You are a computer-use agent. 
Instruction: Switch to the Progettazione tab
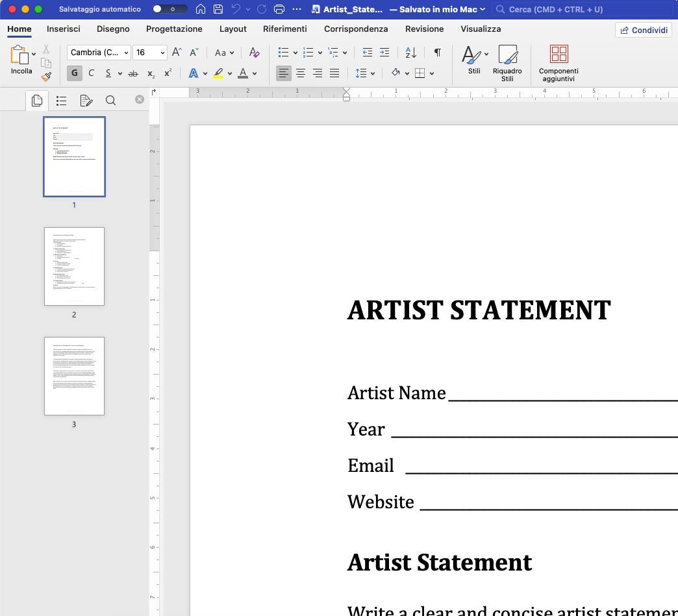174,29
